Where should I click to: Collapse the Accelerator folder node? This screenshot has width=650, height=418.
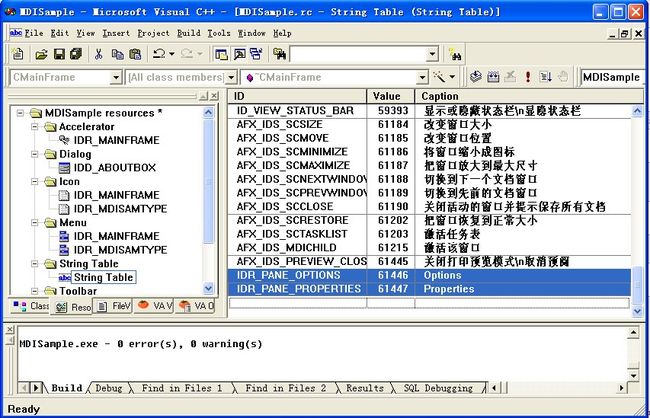35,126
